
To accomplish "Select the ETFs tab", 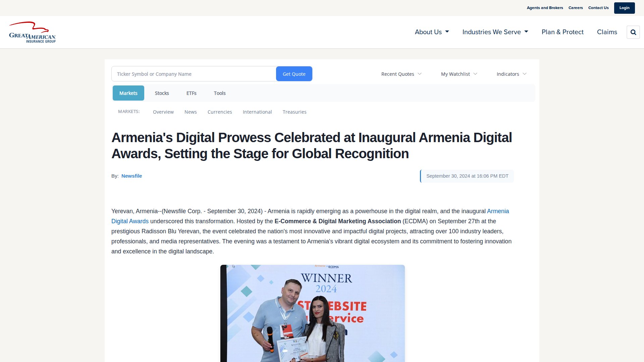I will (191, 93).
